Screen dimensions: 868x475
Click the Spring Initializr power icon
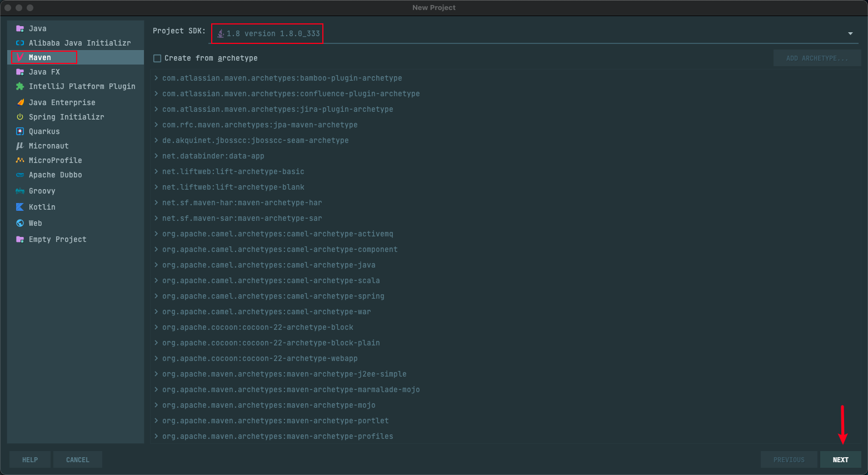(x=20, y=117)
